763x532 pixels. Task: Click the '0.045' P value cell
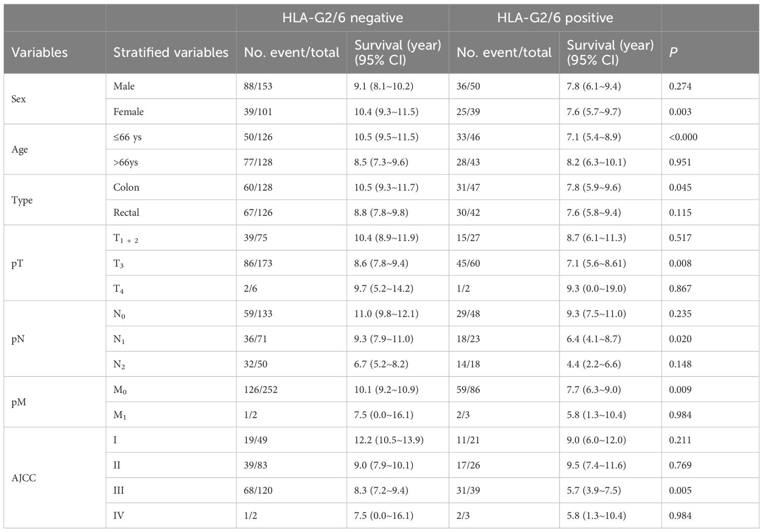coord(680,187)
